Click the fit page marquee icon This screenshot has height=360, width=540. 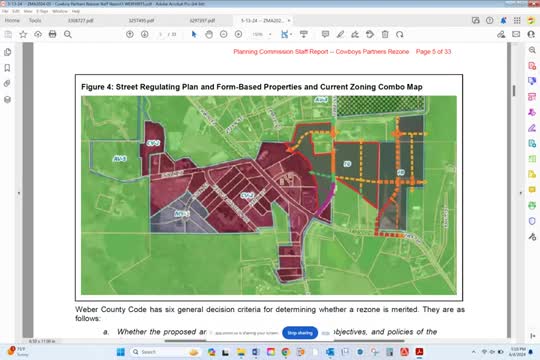[284, 34]
